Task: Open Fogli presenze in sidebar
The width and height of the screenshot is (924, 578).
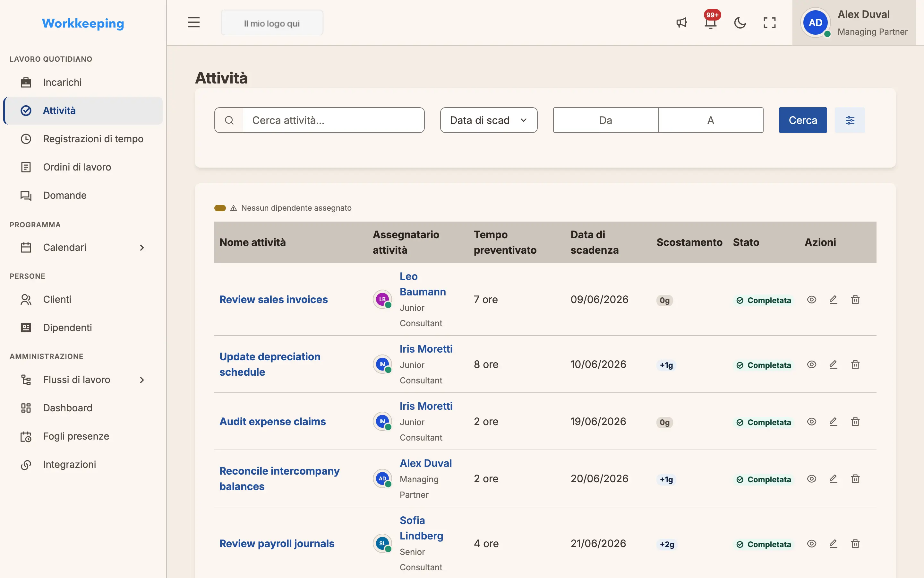Action: [x=83, y=436]
